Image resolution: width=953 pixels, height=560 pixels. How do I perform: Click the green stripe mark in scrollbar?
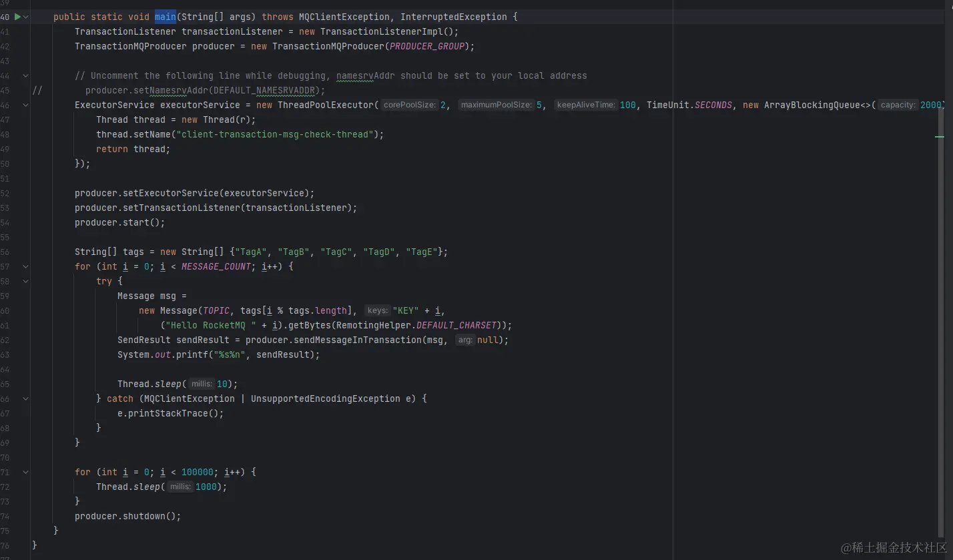click(940, 137)
